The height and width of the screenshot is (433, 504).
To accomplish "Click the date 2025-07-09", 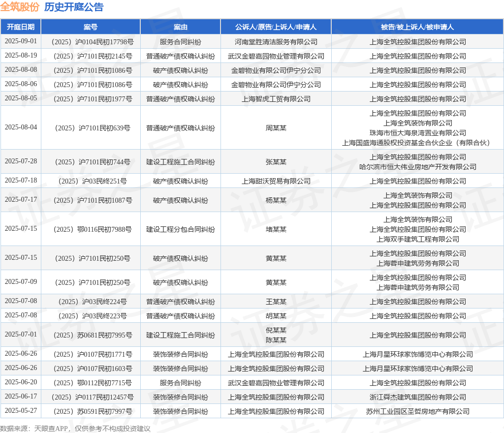I will point(21,282).
